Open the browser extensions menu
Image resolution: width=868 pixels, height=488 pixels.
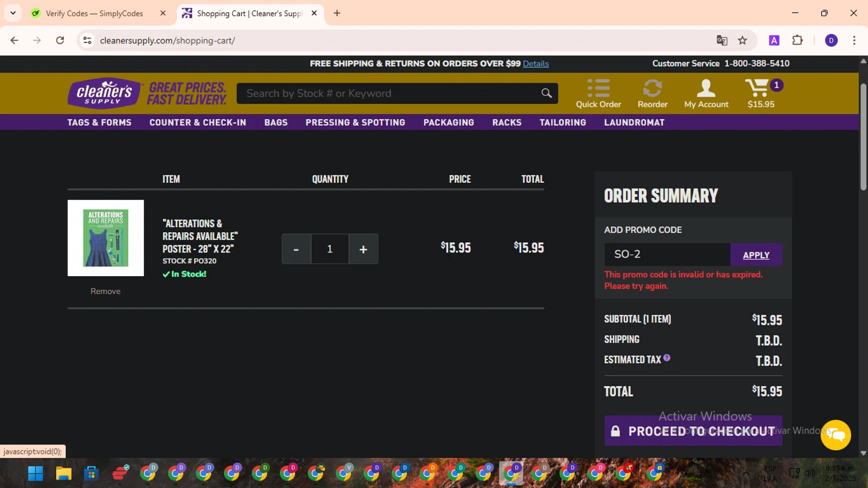[x=797, y=41]
